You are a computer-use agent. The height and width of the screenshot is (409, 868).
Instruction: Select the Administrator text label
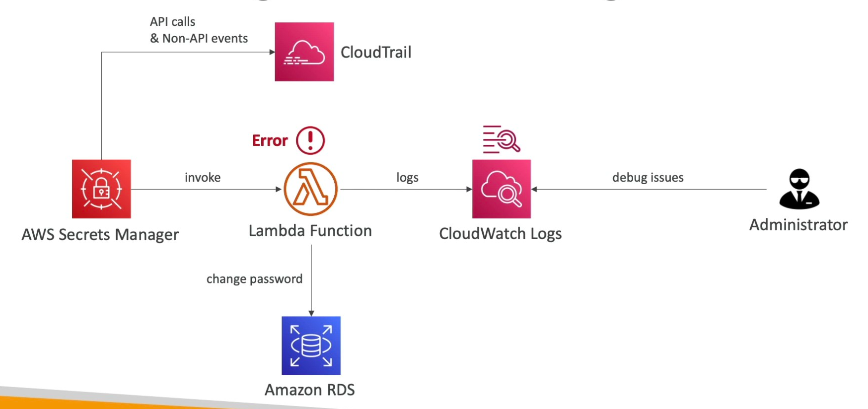(798, 225)
